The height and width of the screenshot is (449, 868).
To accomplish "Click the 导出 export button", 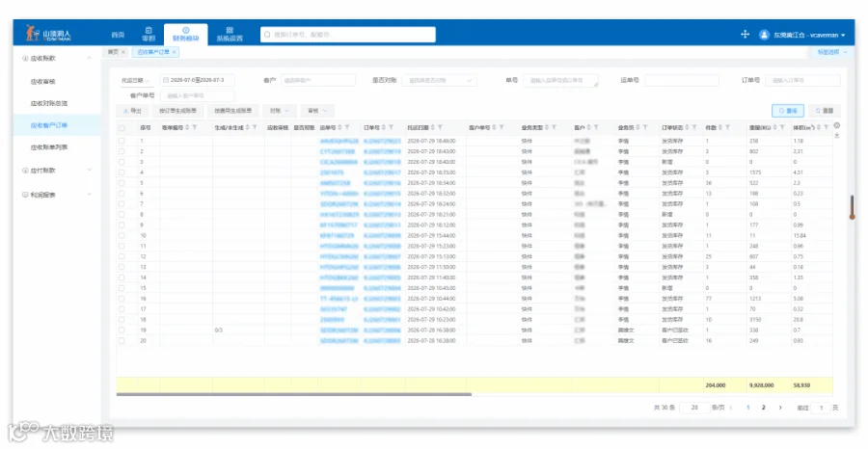I will pos(132,111).
